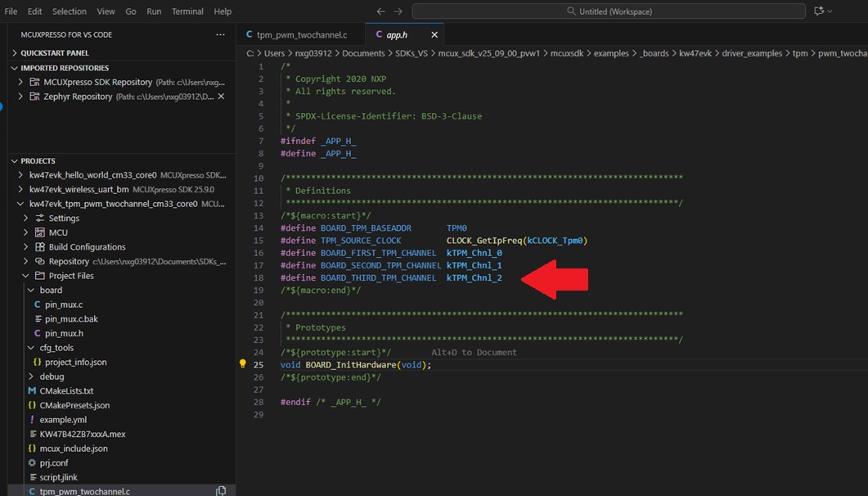Go forward with the right arrow
868x496 pixels.
[x=398, y=11]
